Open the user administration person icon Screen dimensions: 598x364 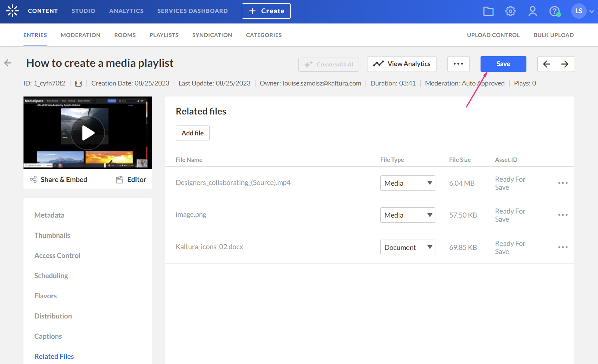[x=532, y=11]
